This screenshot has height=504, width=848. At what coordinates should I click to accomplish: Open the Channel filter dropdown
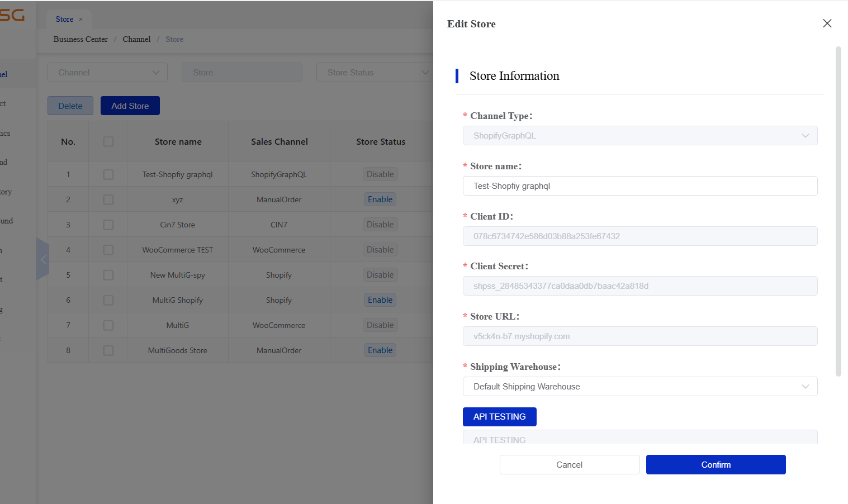(108, 73)
